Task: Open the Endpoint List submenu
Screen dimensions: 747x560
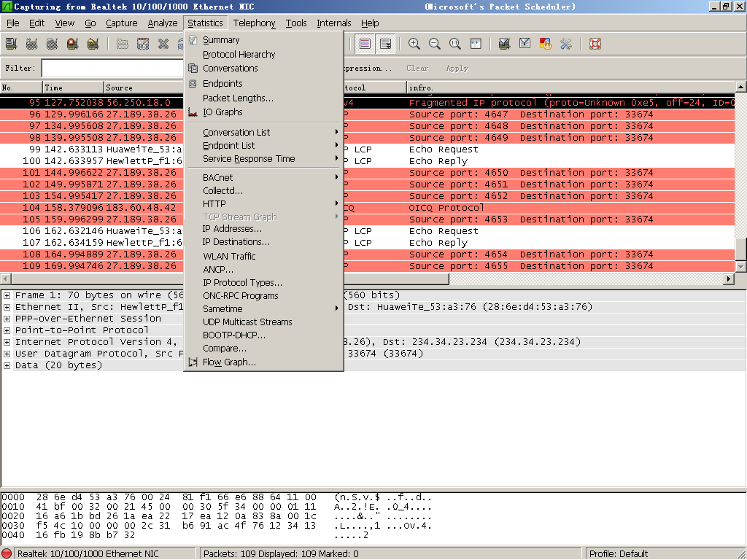Action: tap(264, 145)
